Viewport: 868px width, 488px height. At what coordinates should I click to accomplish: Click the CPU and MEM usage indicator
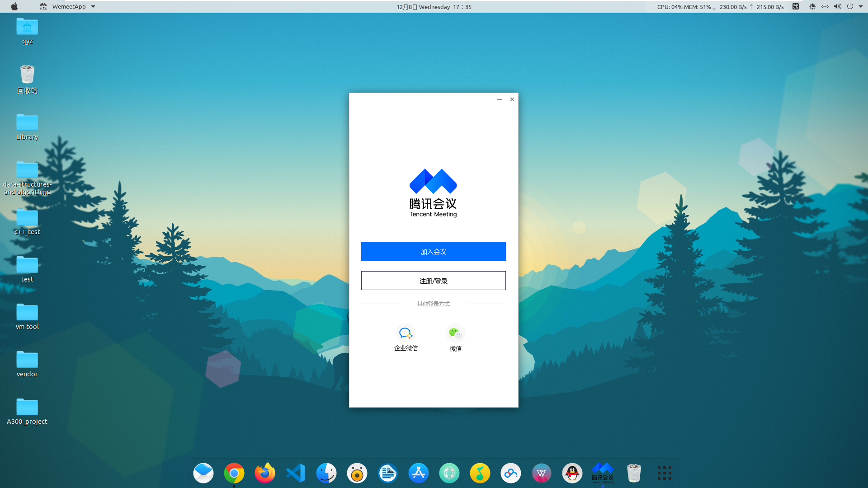click(684, 7)
